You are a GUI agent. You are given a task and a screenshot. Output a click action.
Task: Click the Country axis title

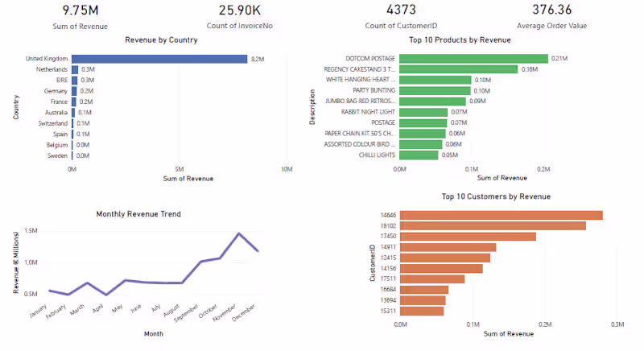click(16, 107)
